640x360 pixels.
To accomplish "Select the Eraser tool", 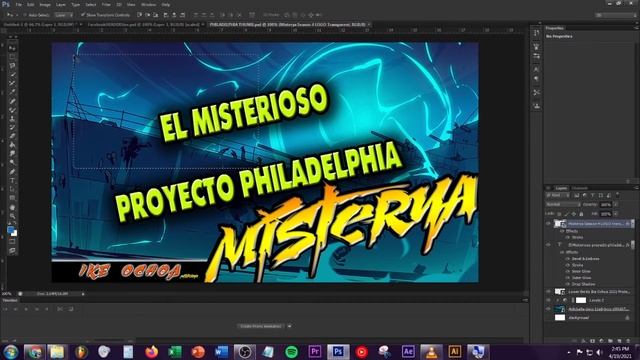I will tap(12, 136).
